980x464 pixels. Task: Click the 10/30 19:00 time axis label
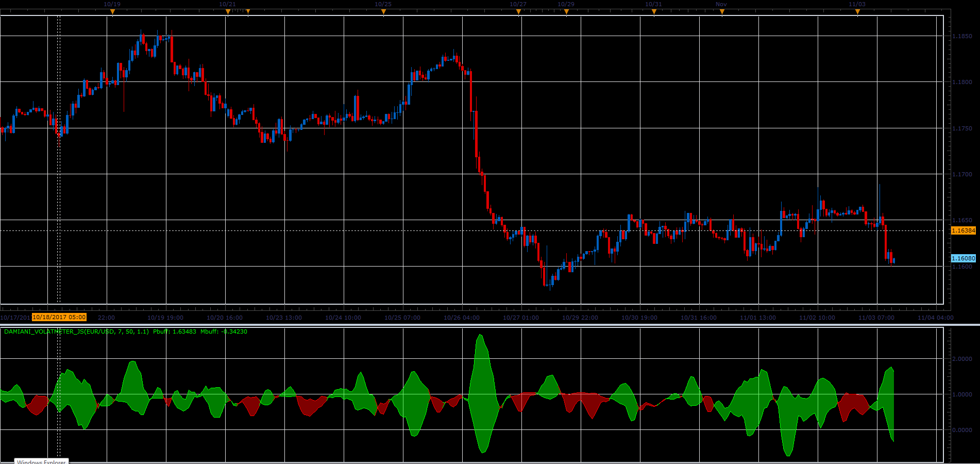point(639,318)
